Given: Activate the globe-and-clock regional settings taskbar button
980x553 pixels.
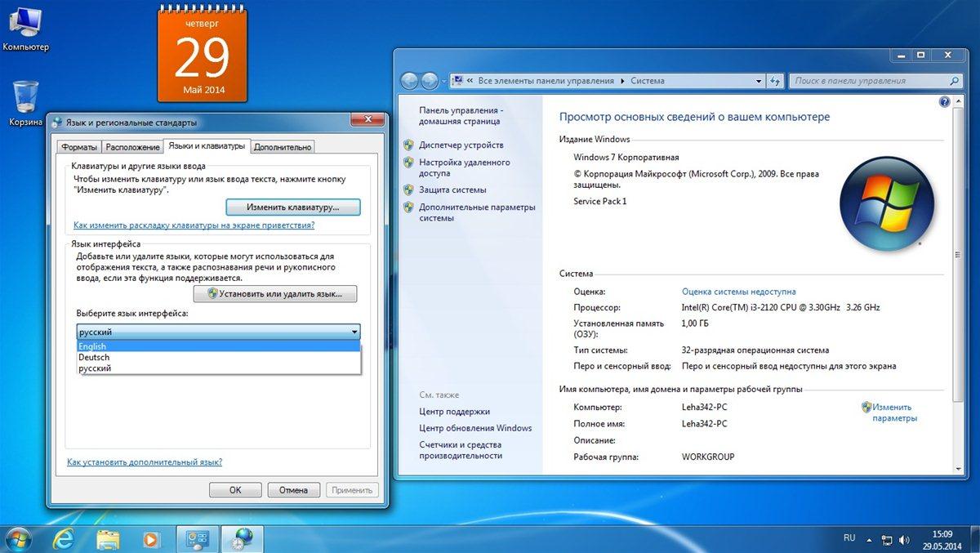Looking at the screenshot, I should click(x=243, y=538).
